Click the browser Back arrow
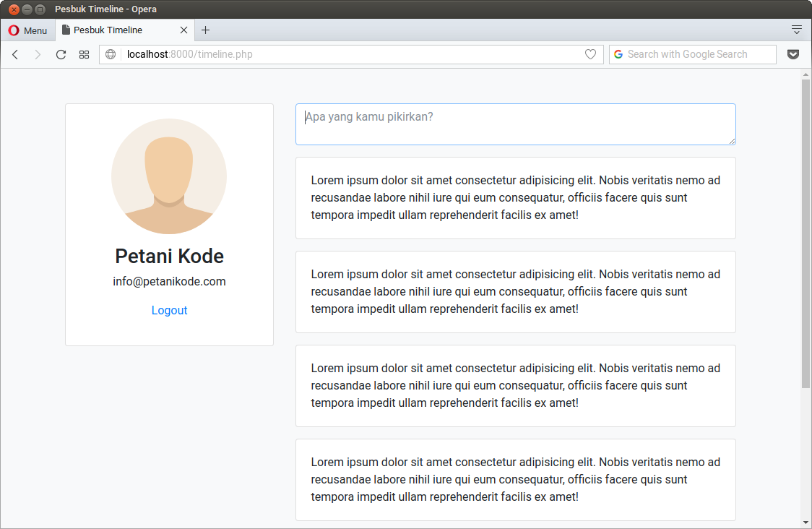Screen dimensions: 812x529 [15, 54]
